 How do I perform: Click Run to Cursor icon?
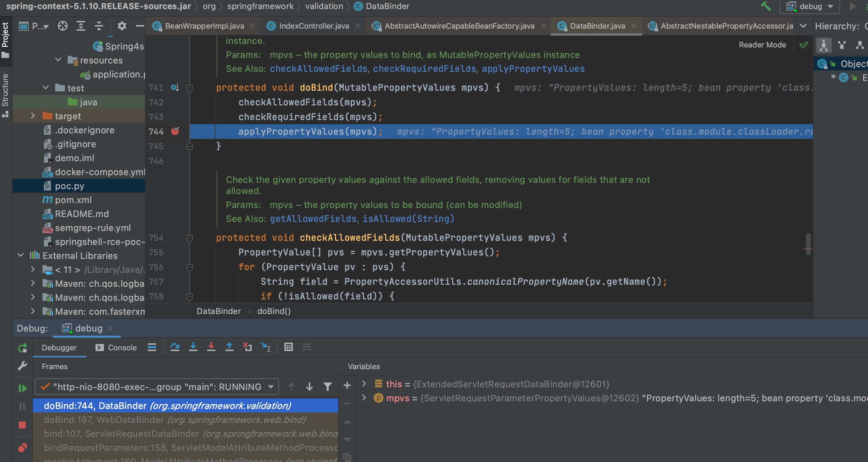266,347
